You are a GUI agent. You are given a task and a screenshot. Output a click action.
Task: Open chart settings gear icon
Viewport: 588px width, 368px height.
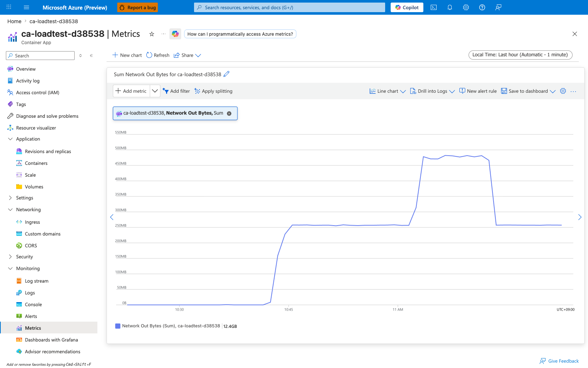[x=563, y=91]
